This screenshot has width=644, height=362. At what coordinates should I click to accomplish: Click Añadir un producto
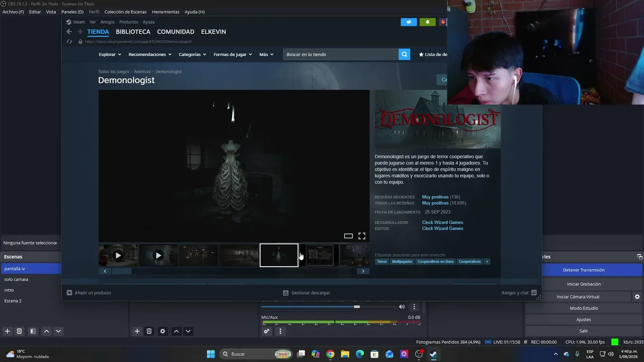[x=89, y=293]
